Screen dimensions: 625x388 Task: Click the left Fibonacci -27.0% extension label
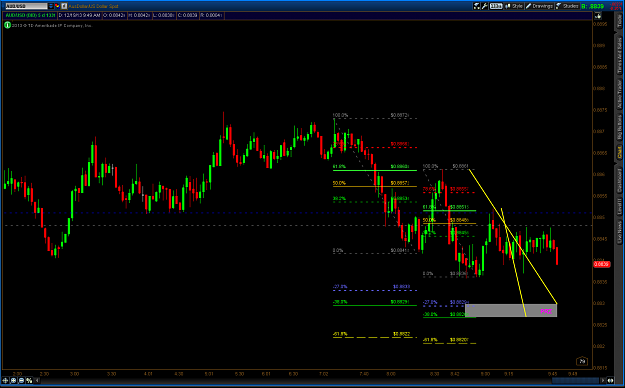[x=340, y=287]
